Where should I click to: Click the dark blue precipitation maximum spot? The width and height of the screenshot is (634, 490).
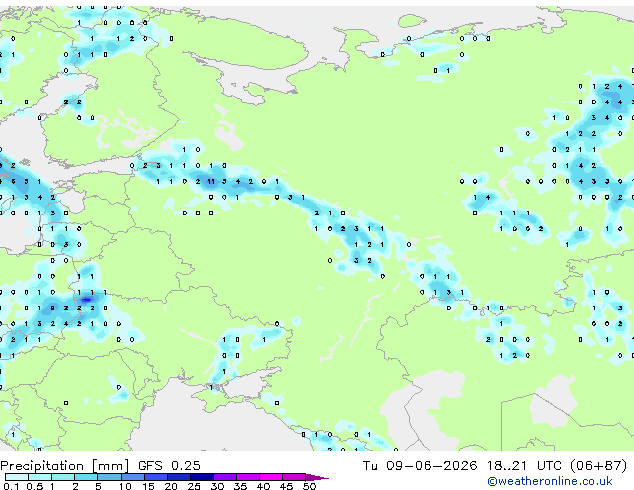(x=87, y=300)
